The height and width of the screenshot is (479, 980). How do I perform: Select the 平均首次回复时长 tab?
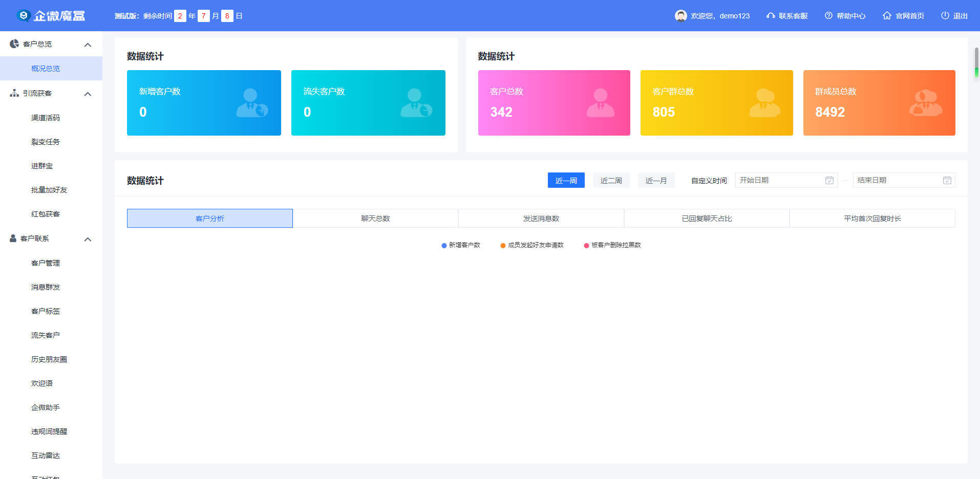[x=872, y=219]
